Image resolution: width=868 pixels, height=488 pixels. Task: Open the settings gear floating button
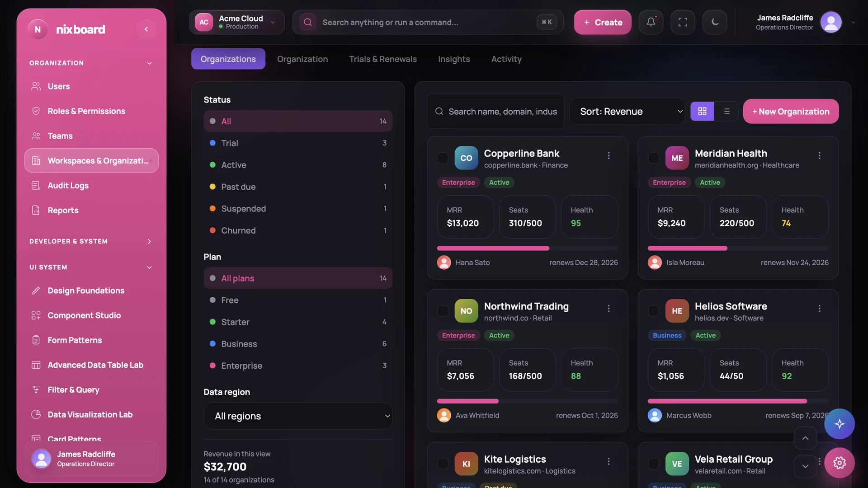tap(839, 463)
